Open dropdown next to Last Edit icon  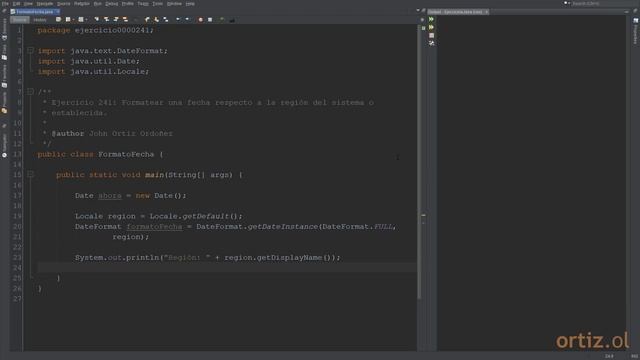(73, 20)
